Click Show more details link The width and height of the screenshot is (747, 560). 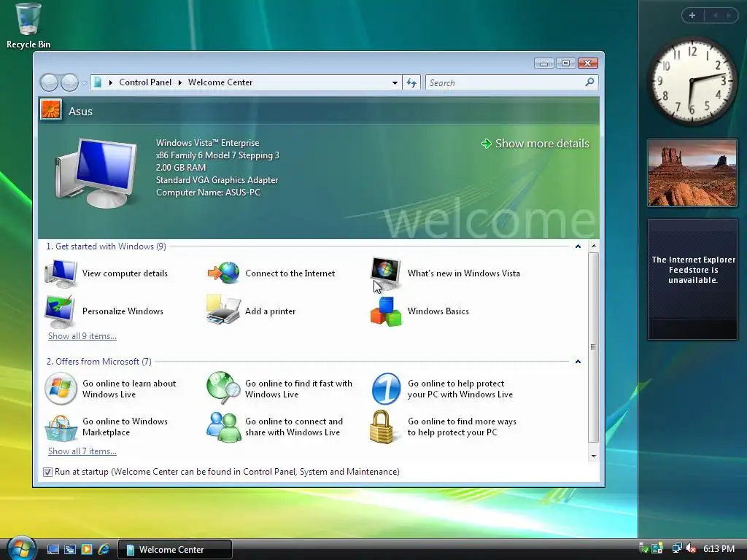[535, 144]
